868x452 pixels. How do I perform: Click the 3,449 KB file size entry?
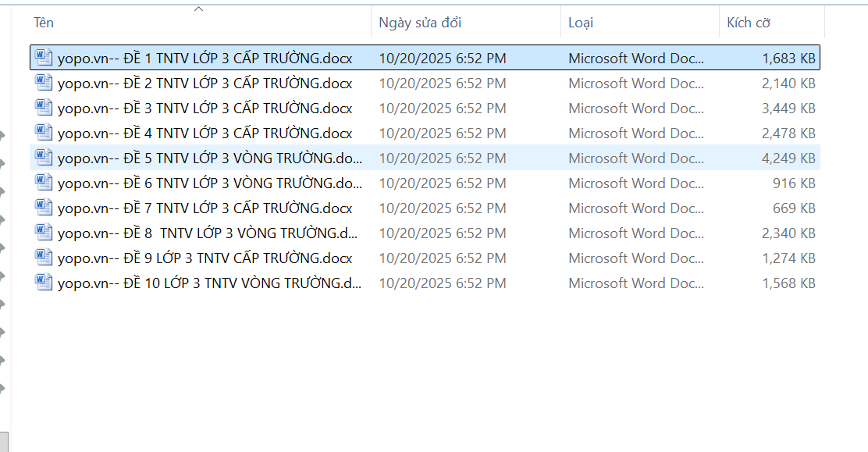(x=788, y=109)
